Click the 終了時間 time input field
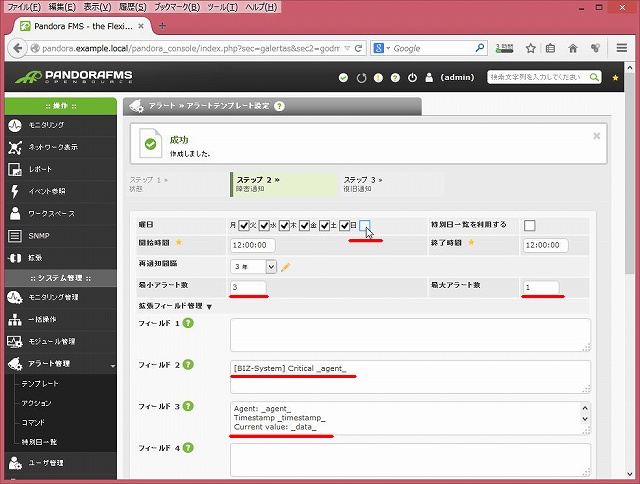 tap(545, 245)
